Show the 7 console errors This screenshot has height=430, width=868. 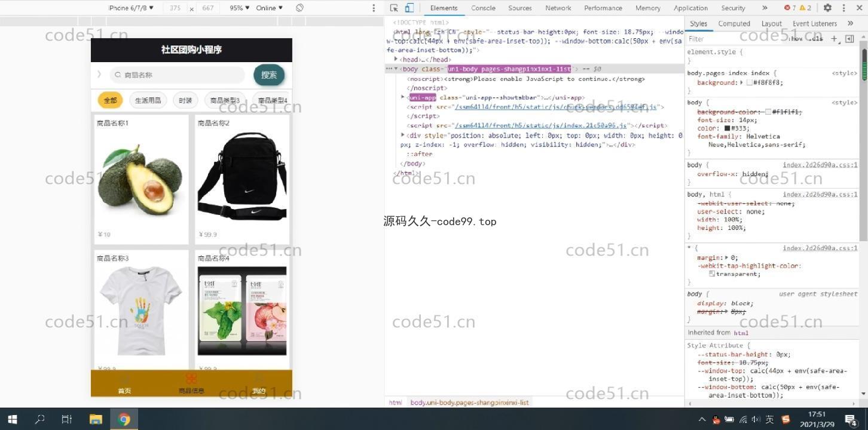(x=790, y=8)
